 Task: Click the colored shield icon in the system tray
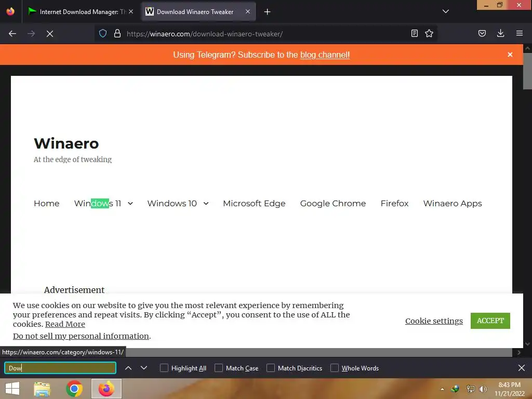tap(455, 389)
